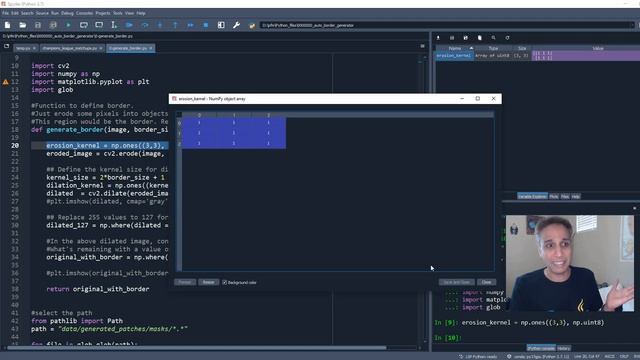The width and height of the screenshot is (640, 360).
Task: Open Preferences with the wrench icon
Action: click(236, 25)
